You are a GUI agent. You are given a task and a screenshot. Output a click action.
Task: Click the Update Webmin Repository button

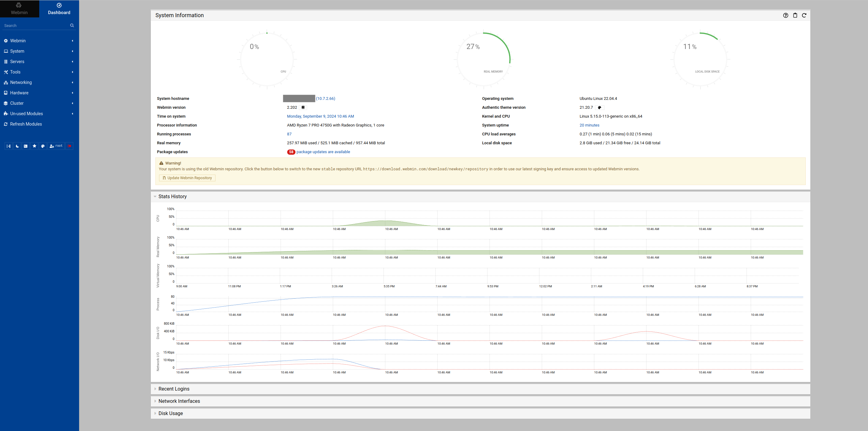187,178
